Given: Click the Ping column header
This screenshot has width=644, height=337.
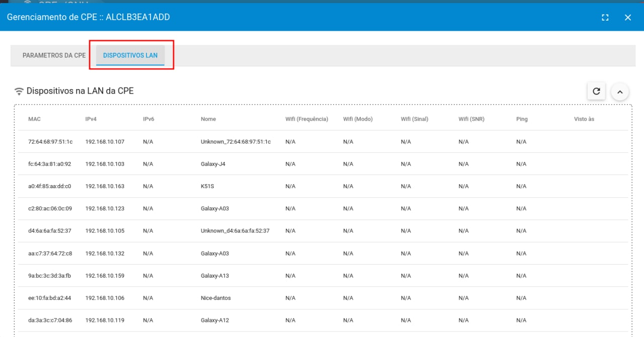Looking at the screenshot, I should 522,119.
